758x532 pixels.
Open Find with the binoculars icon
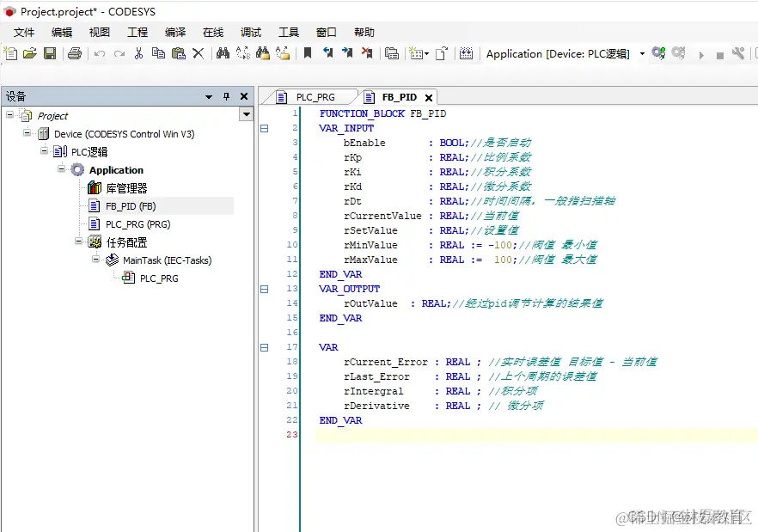(223, 53)
